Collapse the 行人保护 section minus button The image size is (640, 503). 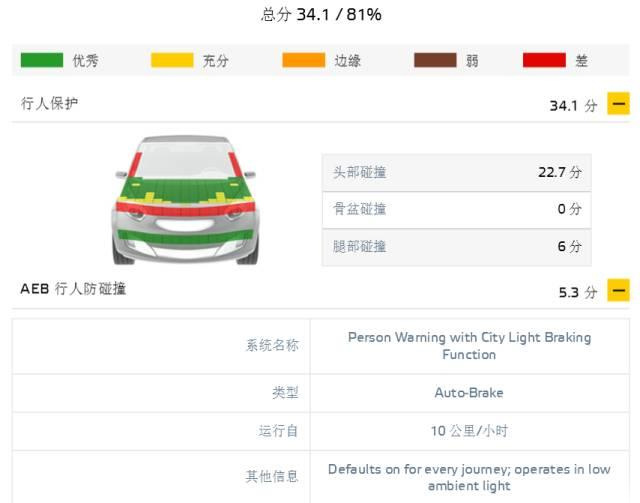coord(618,104)
